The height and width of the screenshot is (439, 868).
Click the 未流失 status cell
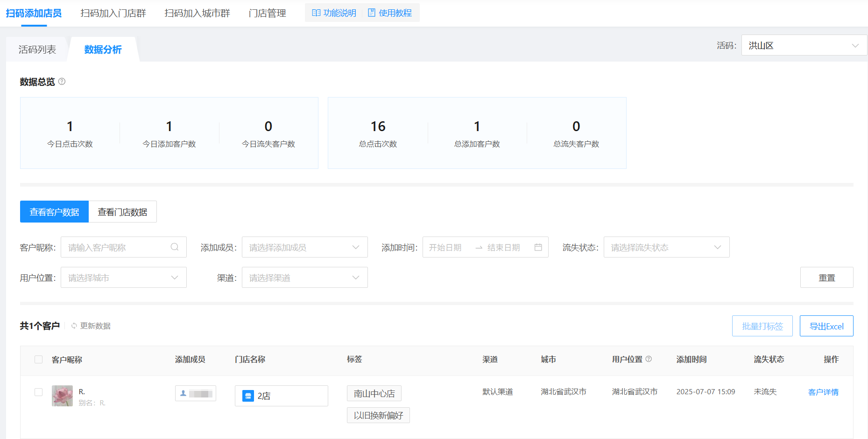coord(765,392)
